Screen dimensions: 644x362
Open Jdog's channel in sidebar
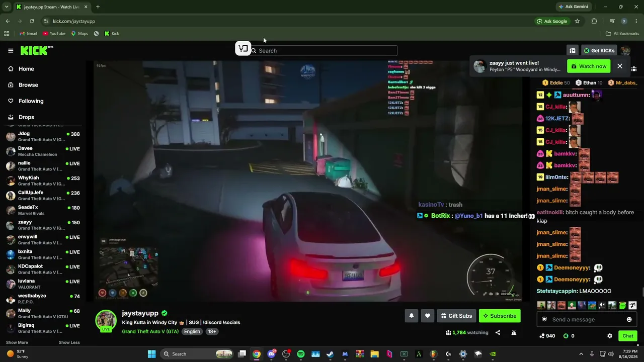43,137
